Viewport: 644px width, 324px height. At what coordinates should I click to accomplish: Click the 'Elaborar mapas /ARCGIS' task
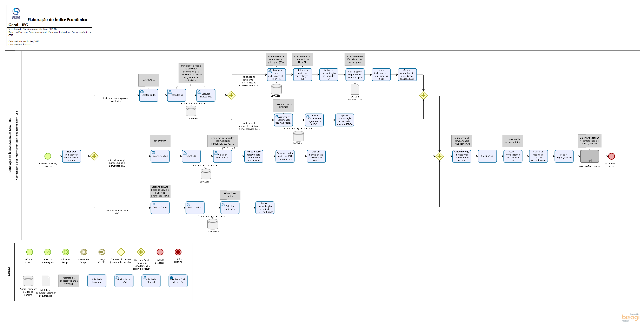pos(564,156)
